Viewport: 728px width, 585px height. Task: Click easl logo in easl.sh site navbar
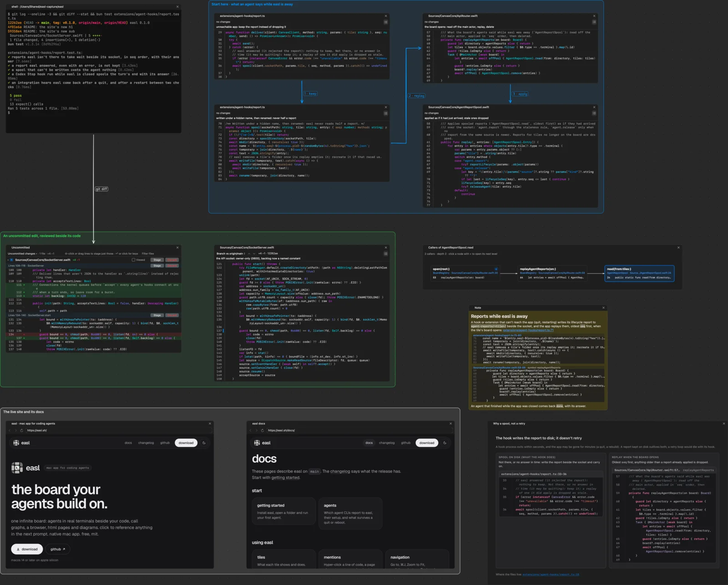click(21, 443)
